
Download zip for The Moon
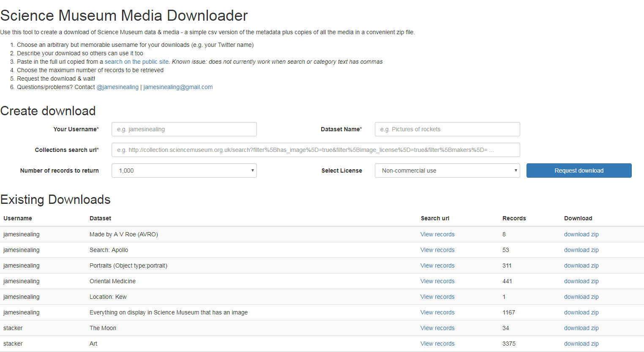coord(581,328)
